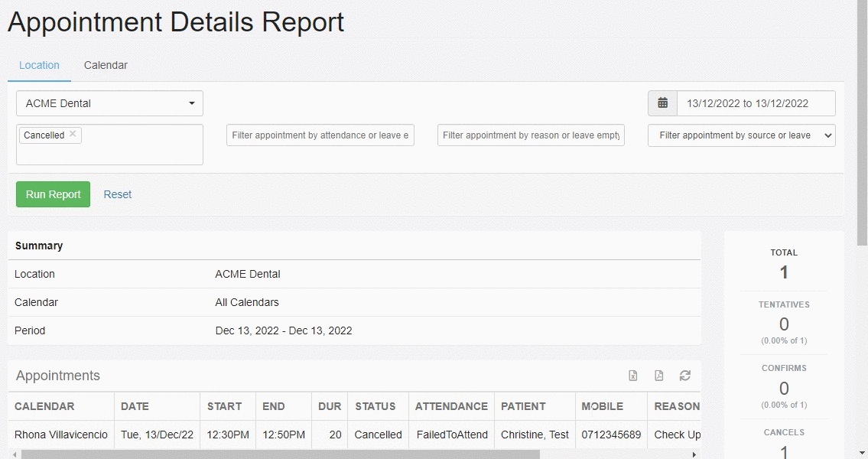The image size is (868, 459).
Task: Refresh the Appointments list
Action: (684, 376)
